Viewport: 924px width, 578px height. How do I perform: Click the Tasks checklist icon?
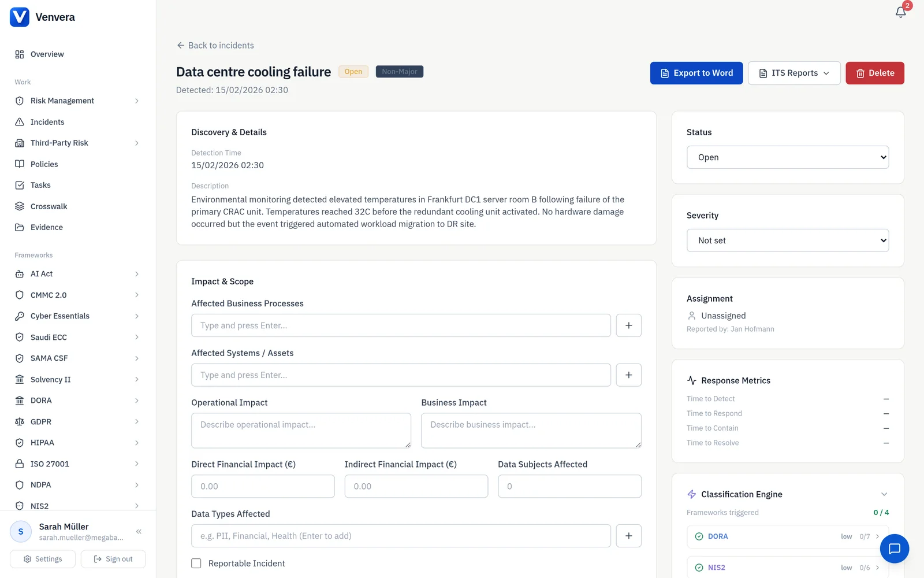coord(20,185)
